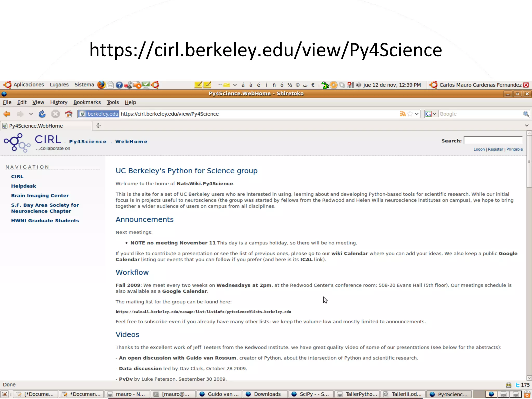Open the Tools menu

113,102
